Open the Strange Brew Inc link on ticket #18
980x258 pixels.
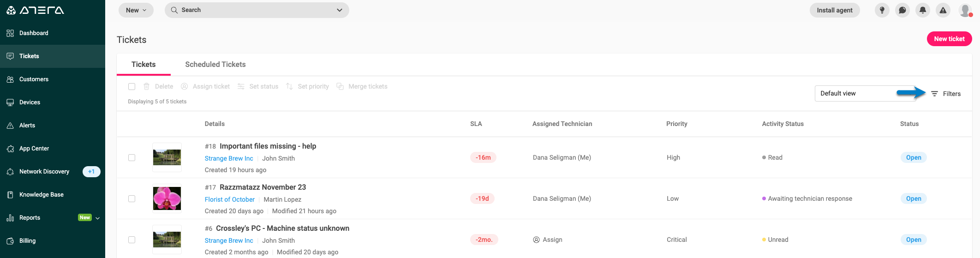pyautogui.click(x=229, y=158)
